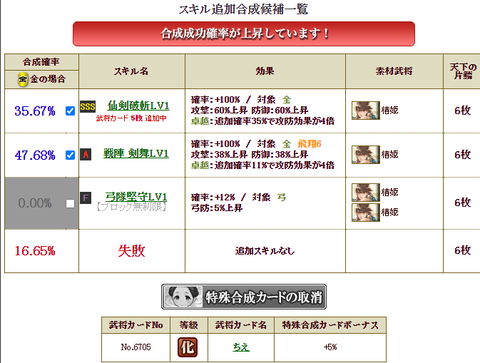
Task: Click the 等級 column header
Action: [x=189, y=325]
